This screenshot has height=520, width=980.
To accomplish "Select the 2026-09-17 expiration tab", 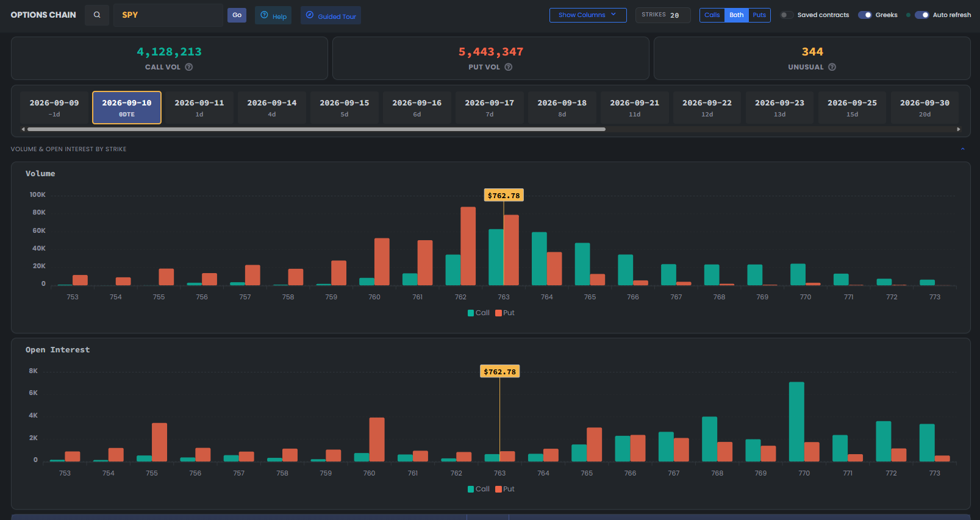I will (x=490, y=108).
